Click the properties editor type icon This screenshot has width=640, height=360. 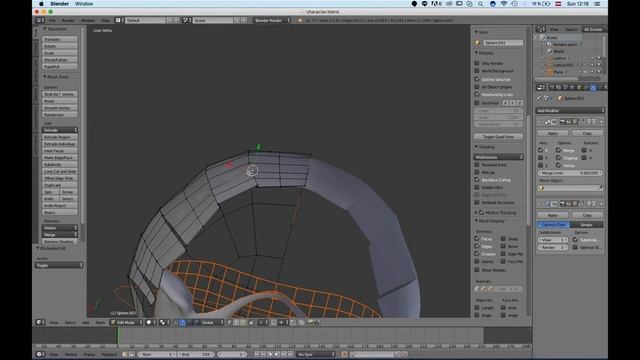point(540,87)
